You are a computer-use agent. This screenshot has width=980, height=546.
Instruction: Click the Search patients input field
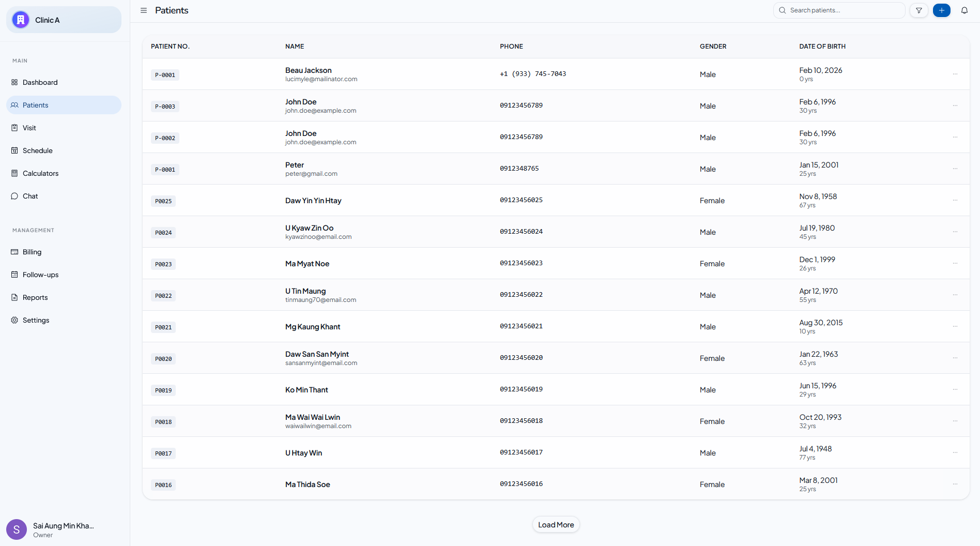(839, 10)
